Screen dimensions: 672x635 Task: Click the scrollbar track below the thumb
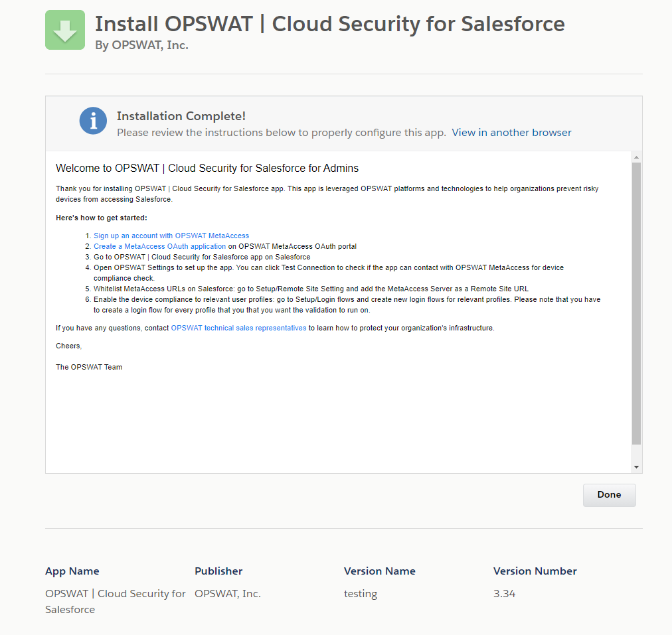point(636,453)
